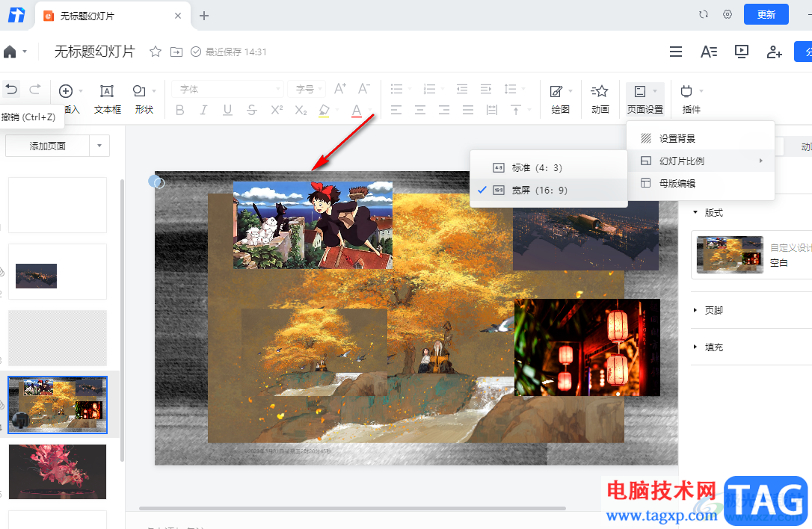This screenshot has height=529, width=812.
Task: Align text left
Action: (396, 110)
